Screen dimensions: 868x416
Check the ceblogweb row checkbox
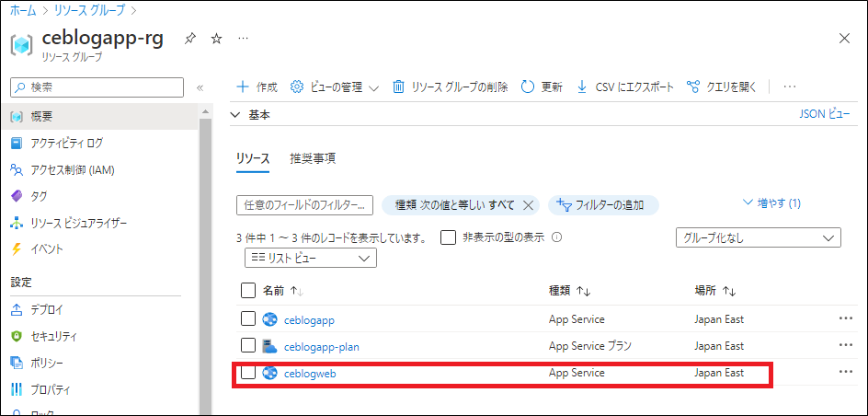pyautogui.click(x=248, y=373)
